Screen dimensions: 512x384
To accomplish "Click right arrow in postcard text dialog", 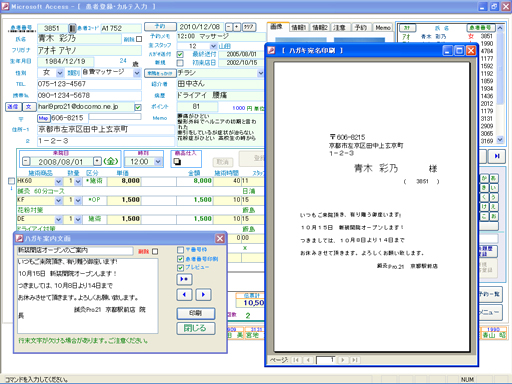I will [x=203, y=295].
